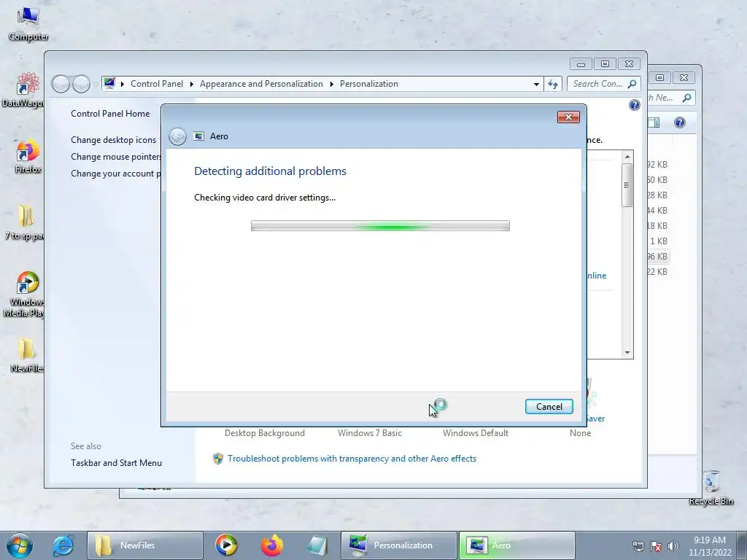Image resolution: width=747 pixels, height=560 pixels.
Task: Cancel the Aero troubleshooter
Action: [549, 407]
